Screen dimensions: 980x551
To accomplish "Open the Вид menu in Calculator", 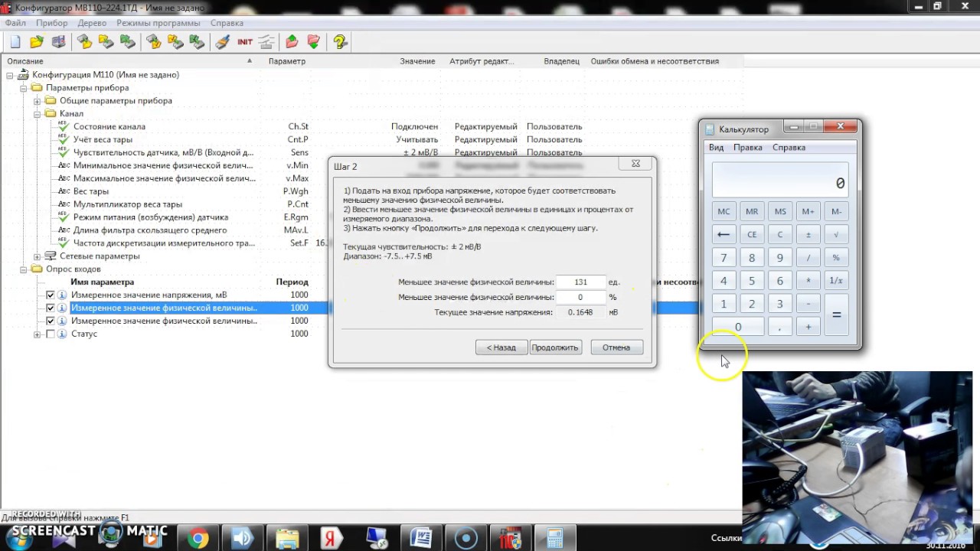I will [716, 147].
